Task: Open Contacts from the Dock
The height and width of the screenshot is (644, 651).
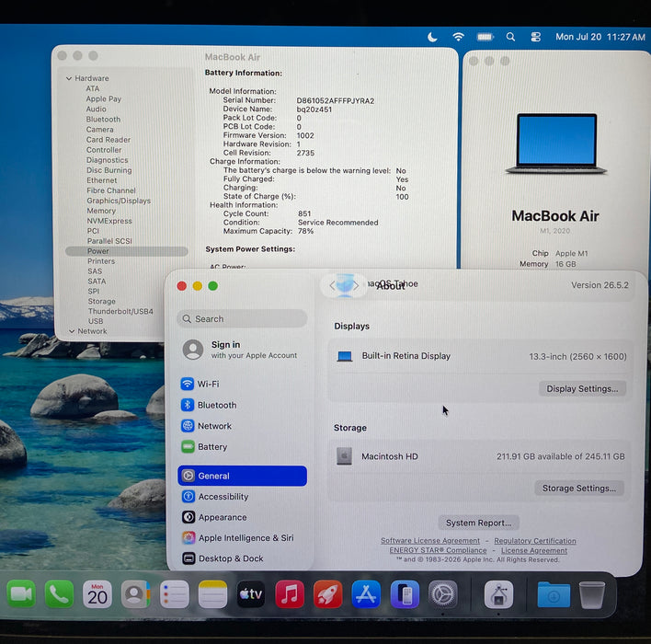Action: (x=135, y=594)
